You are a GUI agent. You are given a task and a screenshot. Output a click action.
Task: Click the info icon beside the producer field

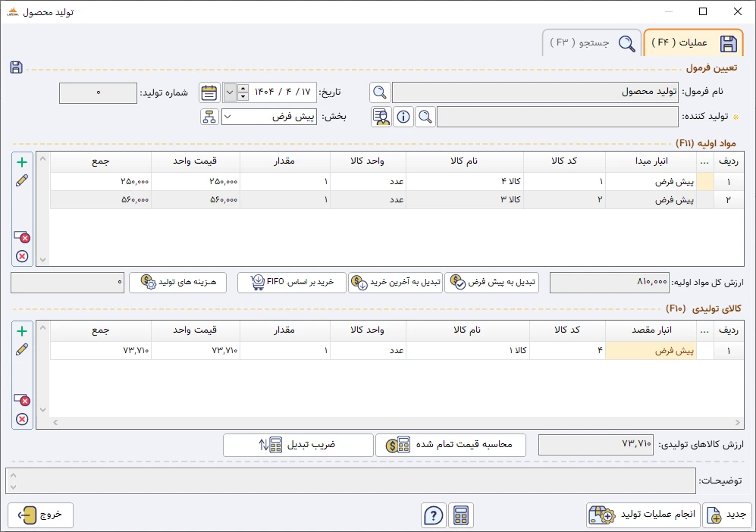pyautogui.click(x=403, y=117)
